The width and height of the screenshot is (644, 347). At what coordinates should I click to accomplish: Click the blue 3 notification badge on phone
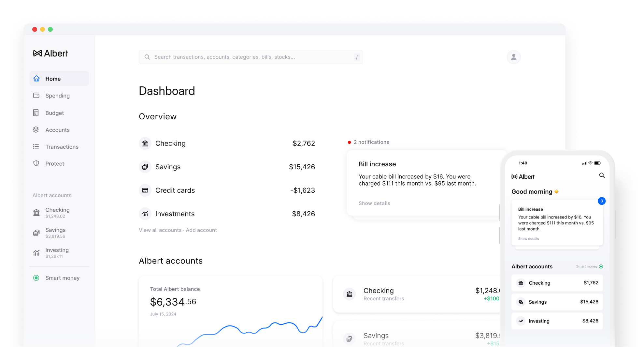point(602,201)
